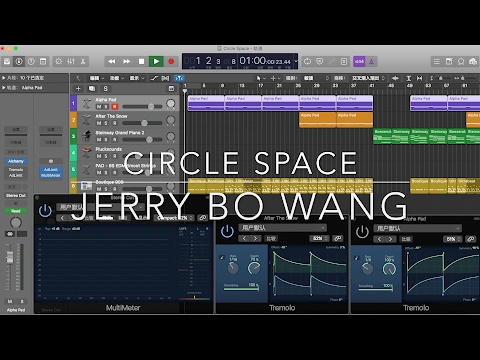The image size is (480, 360).
Task: Go to next preset in After The Snow Tremolo
Action: 256,239
